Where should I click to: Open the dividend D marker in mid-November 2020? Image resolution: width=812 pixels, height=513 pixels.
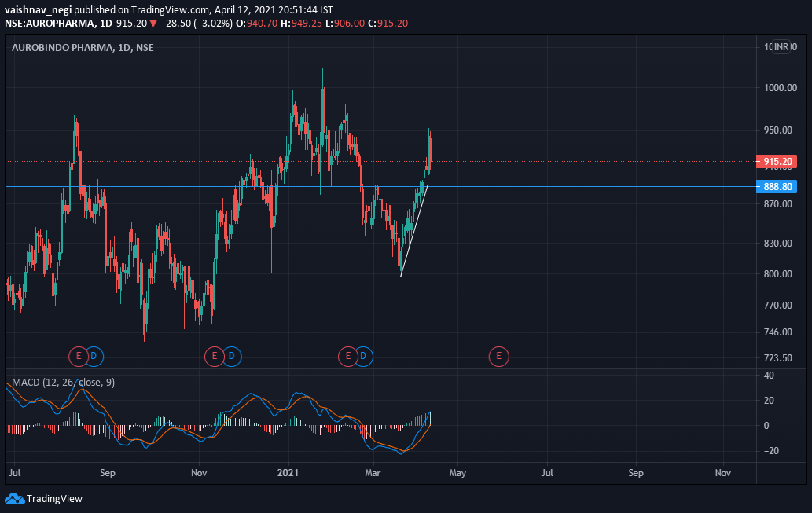tap(231, 356)
